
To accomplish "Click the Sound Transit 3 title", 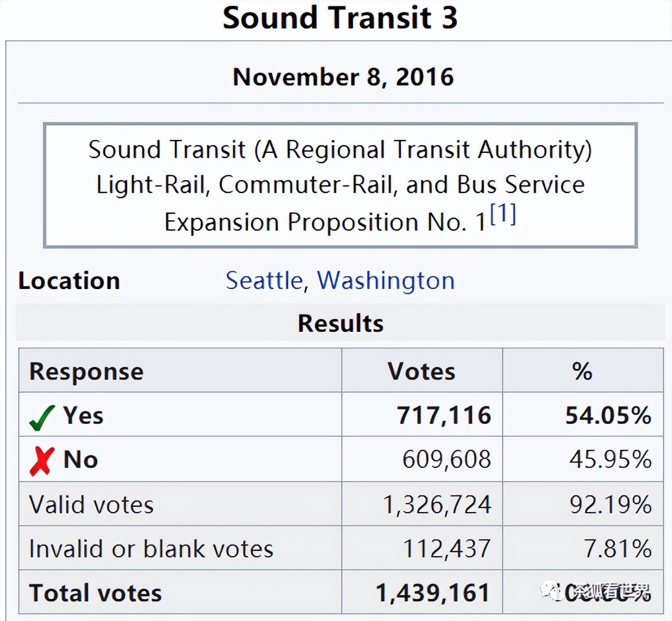I will 340,18.
